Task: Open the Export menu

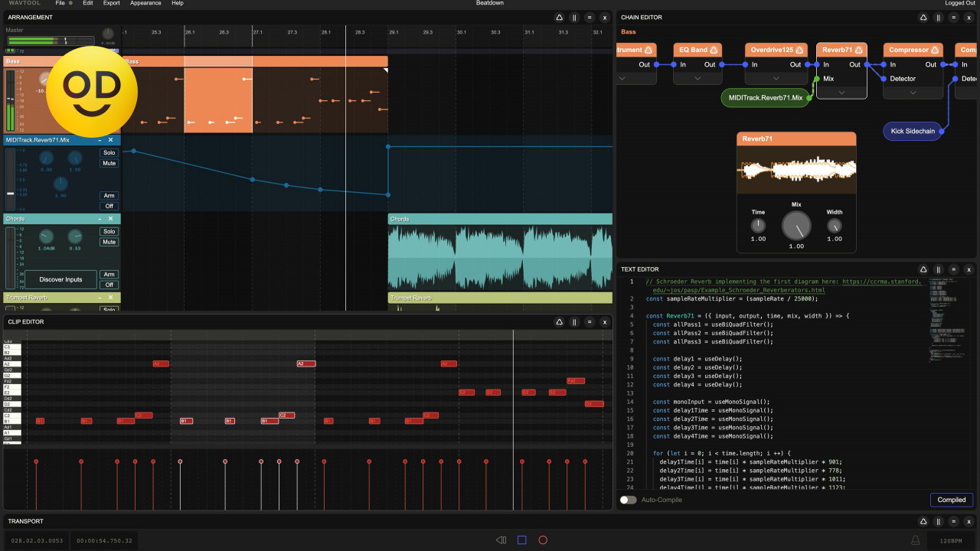Action: pos(112,3)
